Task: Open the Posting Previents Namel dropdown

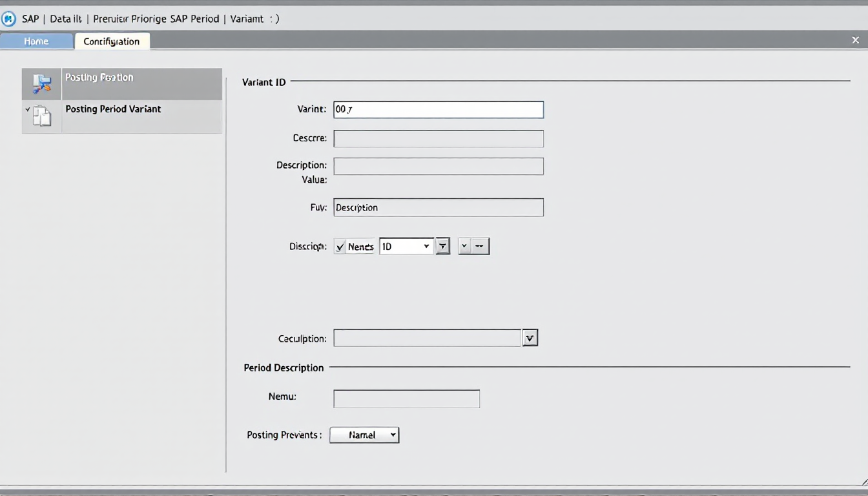Action: (x=364, y=435)
